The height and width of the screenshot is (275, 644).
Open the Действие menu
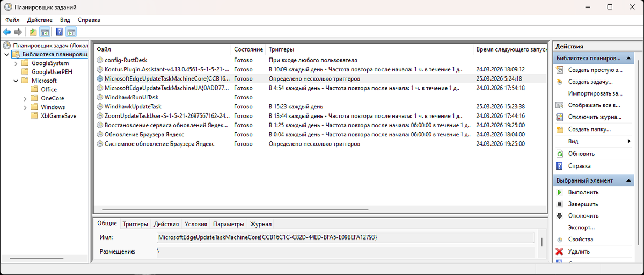(x=40, y=20)
